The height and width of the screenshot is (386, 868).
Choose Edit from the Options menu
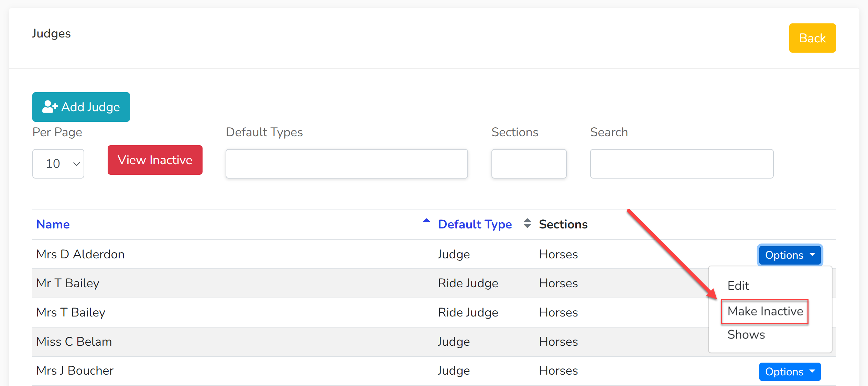click(x=738, y=286)
